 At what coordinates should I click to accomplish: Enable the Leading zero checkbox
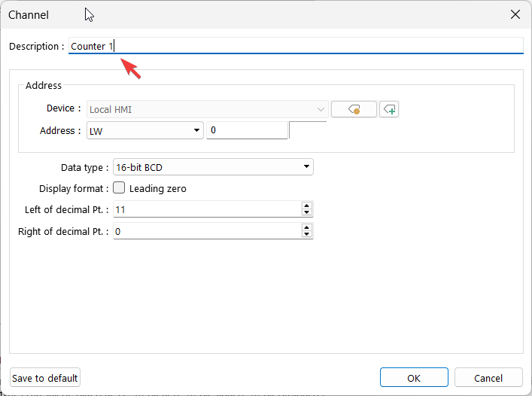[x=119, y=188]
